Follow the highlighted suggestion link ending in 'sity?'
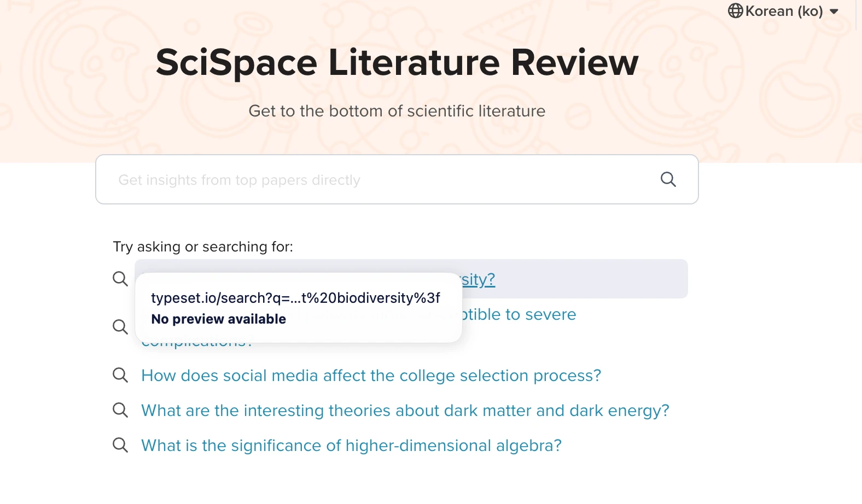The height and width of the screenshot is (504, 862). (x=479, y=279)
